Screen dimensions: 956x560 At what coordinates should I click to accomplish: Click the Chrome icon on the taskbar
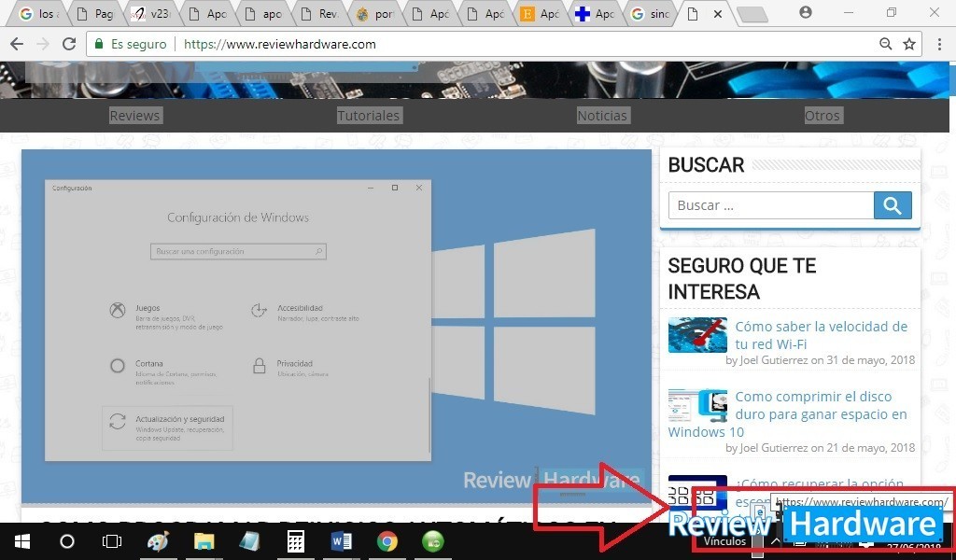tap(387, 541)
